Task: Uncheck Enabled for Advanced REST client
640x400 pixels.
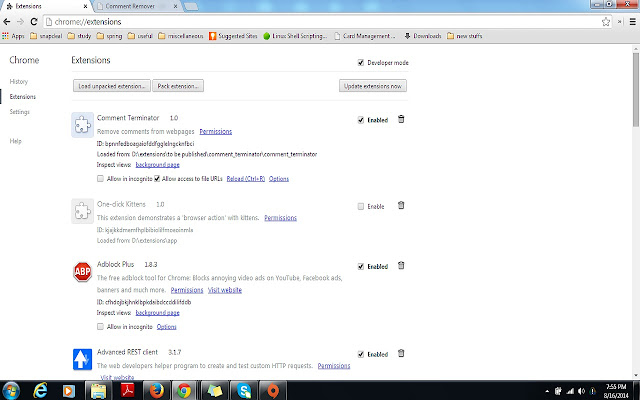Action: [x=360, y=354]
